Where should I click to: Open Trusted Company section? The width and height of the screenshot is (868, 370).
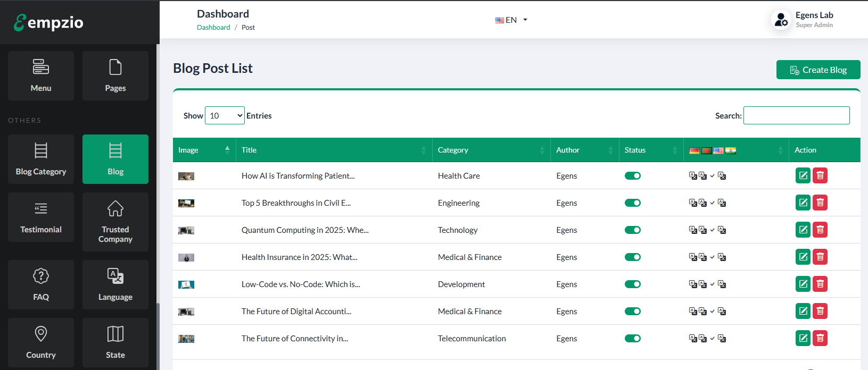coord(115,222)
